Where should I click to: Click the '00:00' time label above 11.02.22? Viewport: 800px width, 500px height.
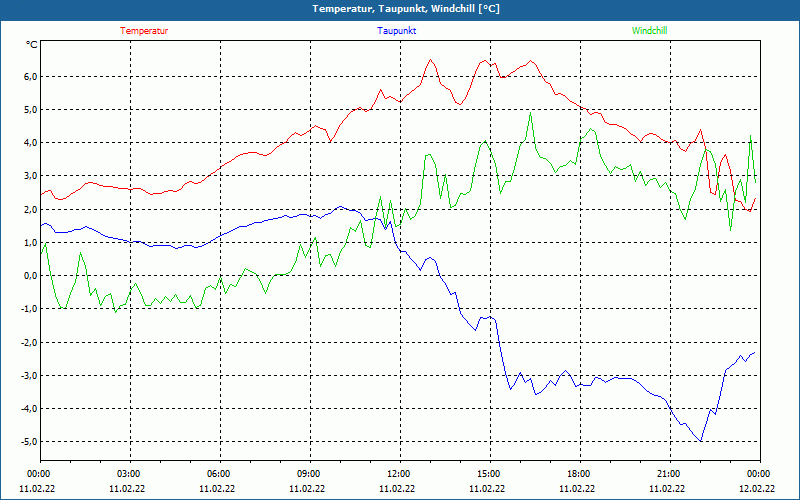pos(37,474)
